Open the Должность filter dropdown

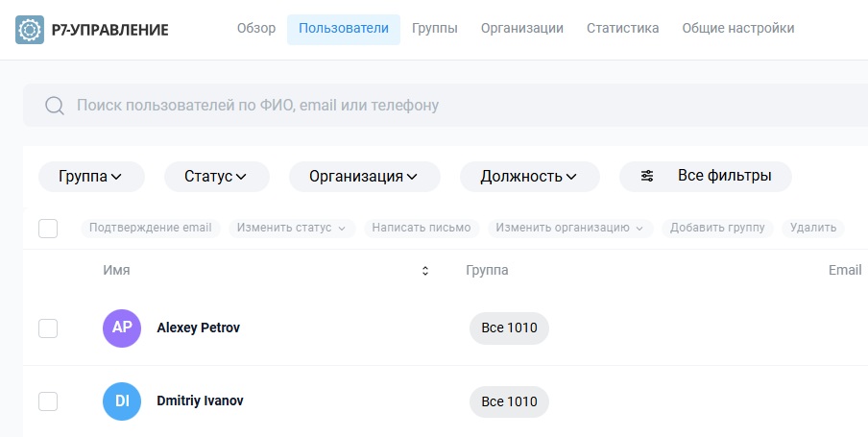[529, 177]
